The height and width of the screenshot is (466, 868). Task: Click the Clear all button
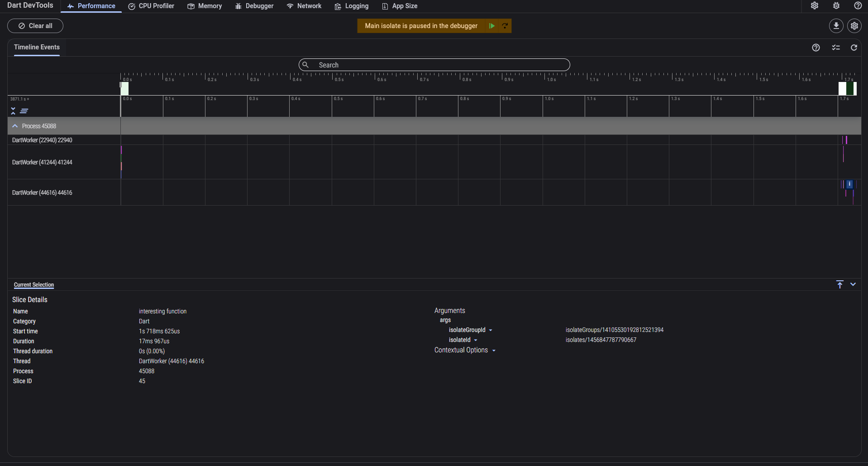(x=35, y=26)
